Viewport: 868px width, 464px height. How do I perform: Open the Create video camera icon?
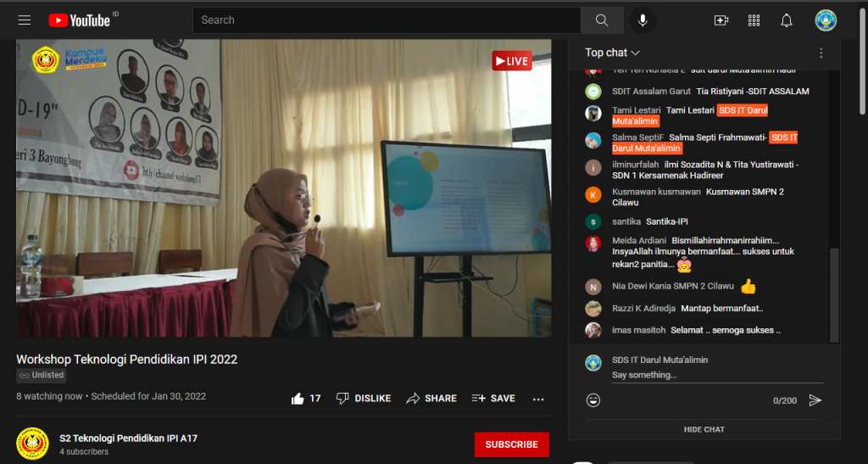pos(721,20)
